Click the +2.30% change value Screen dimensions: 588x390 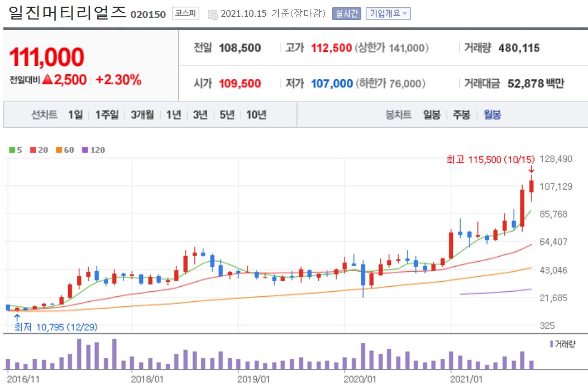click(x=118, y=80)
